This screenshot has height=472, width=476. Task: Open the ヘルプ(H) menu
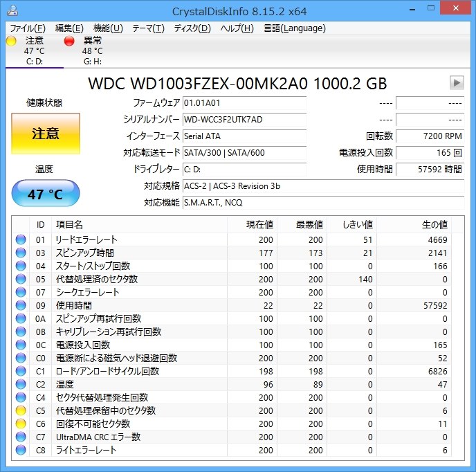click(x=237, y=28)
